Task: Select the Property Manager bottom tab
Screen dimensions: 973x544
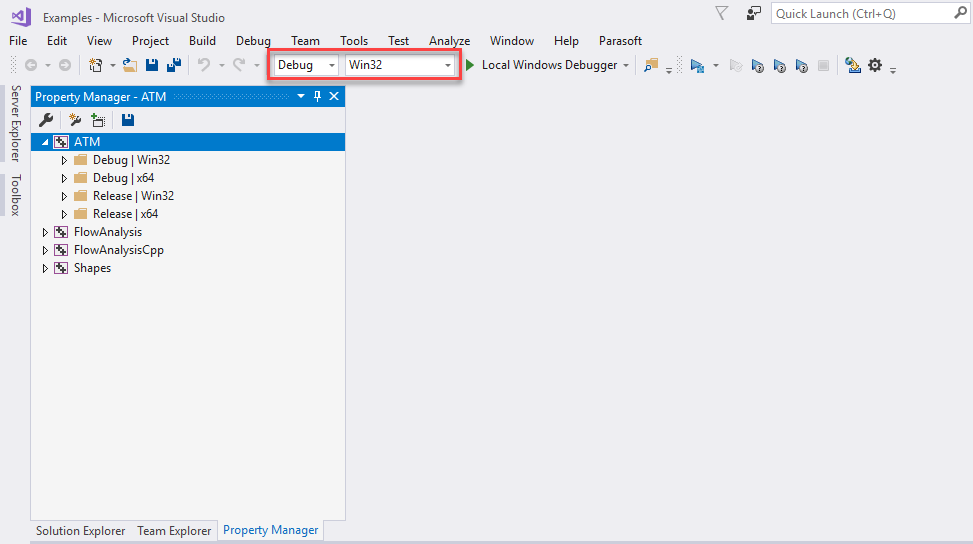Action: pyautogui.click(x=271, y=530)
